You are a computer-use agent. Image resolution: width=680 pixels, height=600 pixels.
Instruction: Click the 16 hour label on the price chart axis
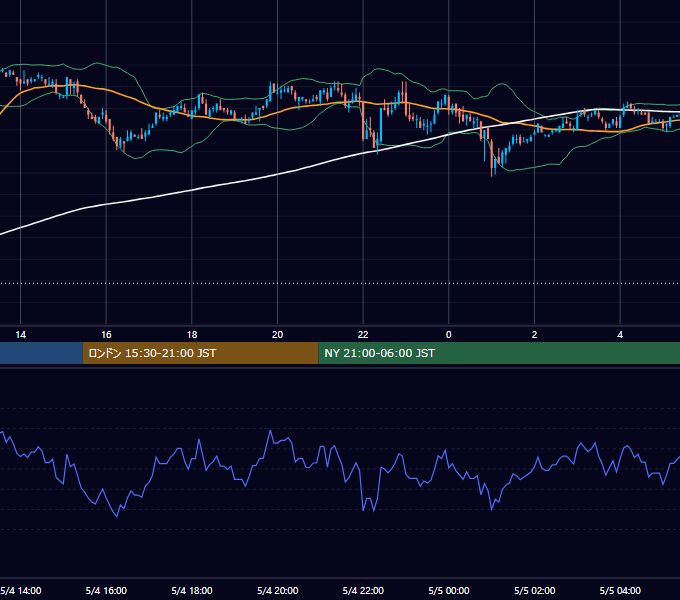[x=106, y=335]
